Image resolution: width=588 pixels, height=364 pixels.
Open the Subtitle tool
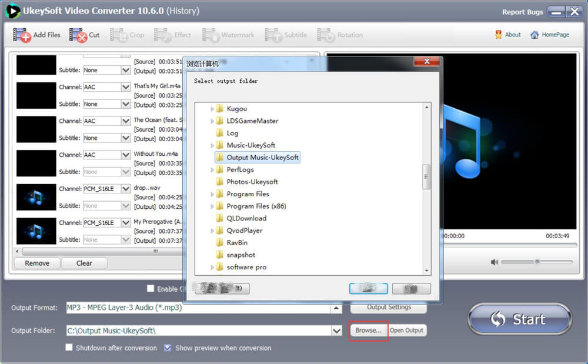(286, 35)
